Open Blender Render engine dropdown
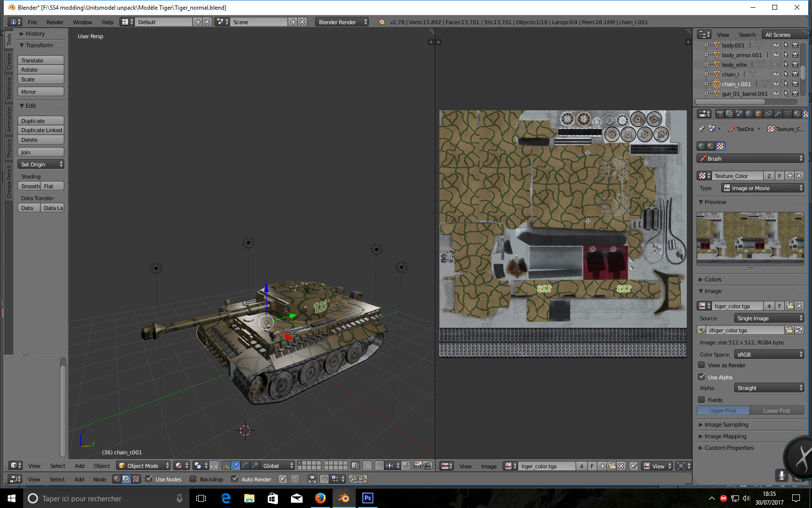Image resolution: width=812 pixels, height=508 pixels. 342,22
